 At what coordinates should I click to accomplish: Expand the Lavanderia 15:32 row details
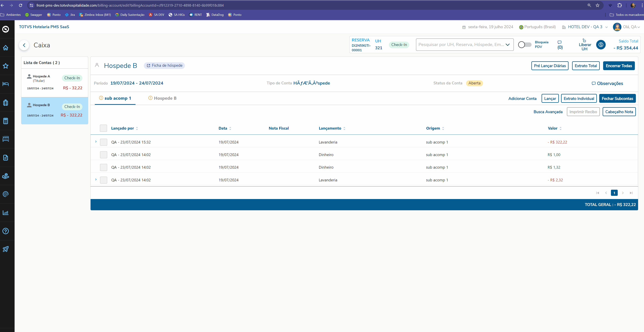tap(96, 142)
